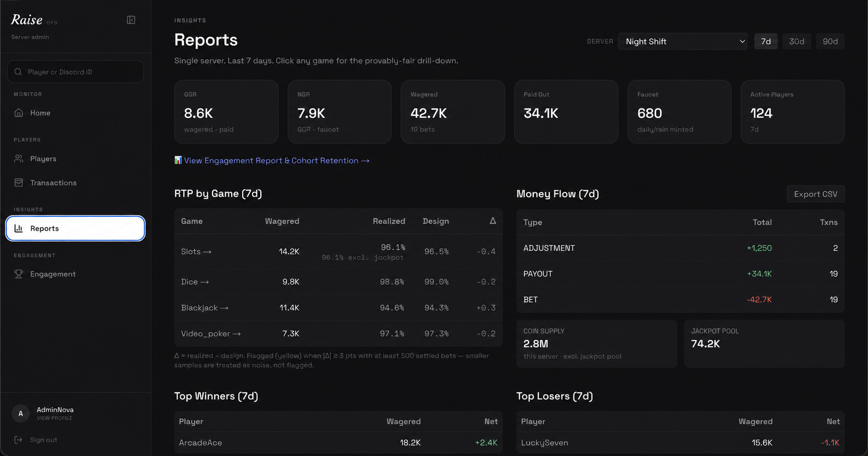Open the Video_poker game drill-down

(x=211, y=334)
